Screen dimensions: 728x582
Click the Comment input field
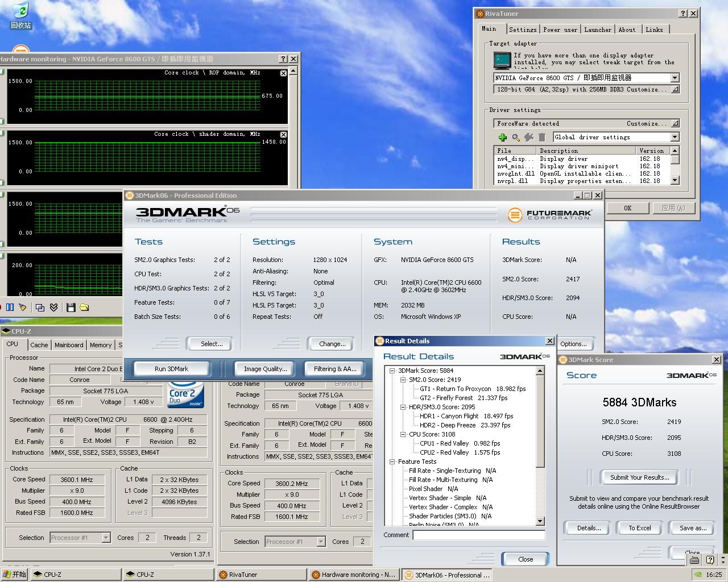478,535
